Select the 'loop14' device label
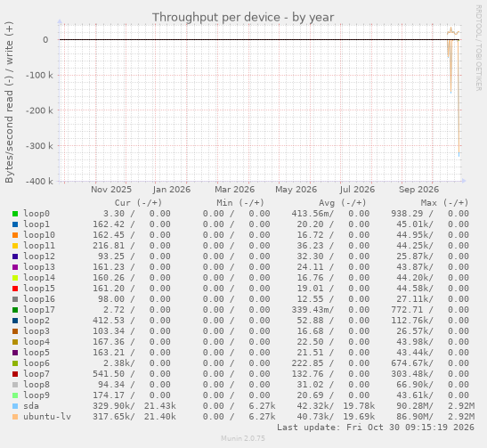This screenshot has width=487, height=448. 39,278
